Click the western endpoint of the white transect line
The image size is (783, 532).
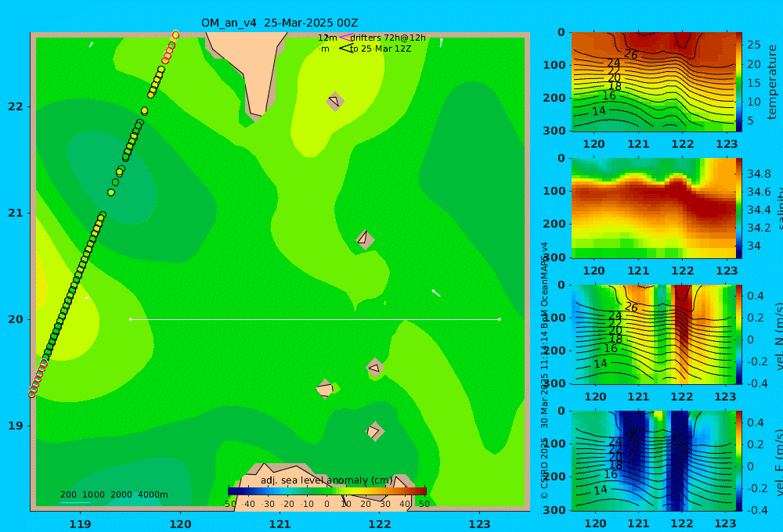130,319
